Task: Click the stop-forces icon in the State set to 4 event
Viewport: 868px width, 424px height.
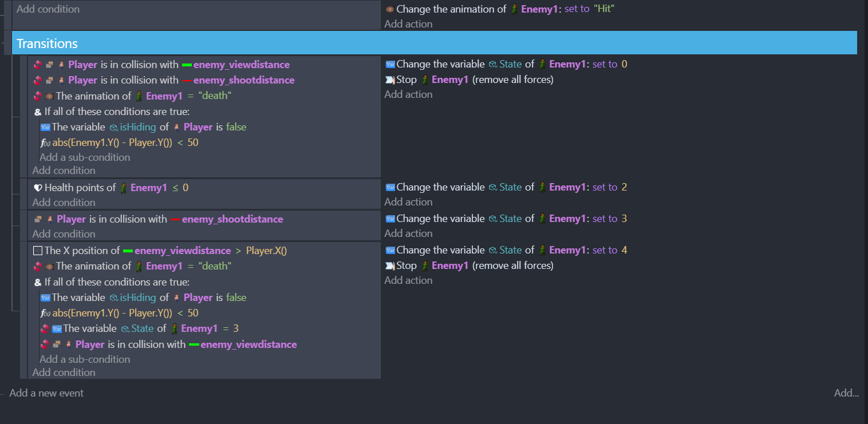Action: [390, 266]
